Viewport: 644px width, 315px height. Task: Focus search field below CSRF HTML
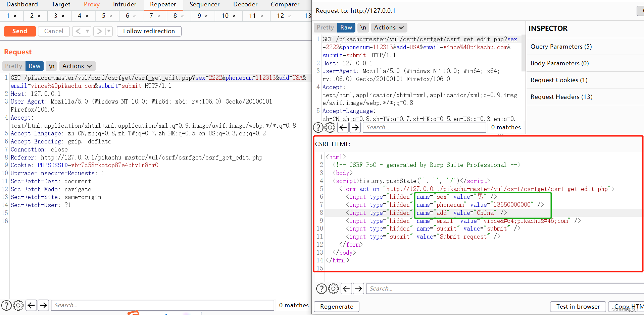[x=505, y=289]
